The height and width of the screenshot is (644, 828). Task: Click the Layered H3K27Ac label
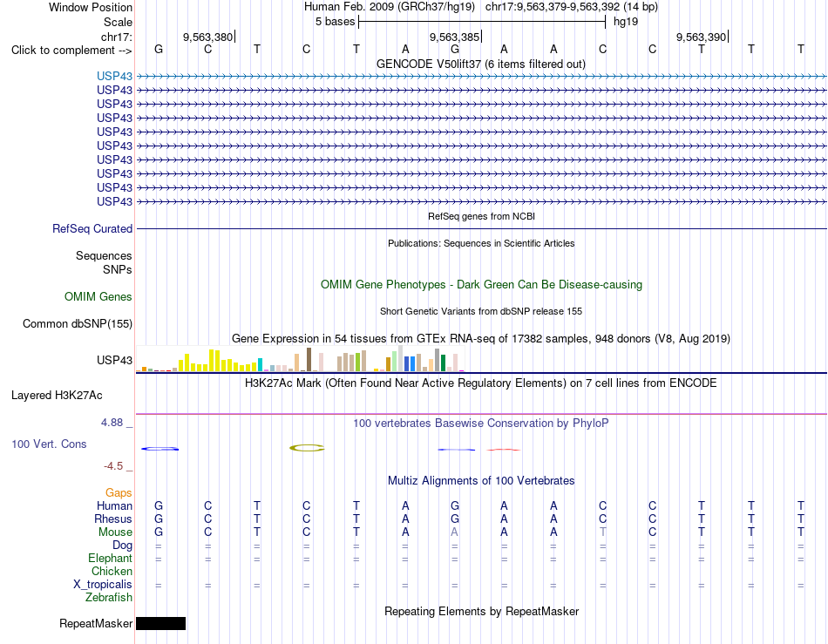pyautogui.click(x=57, y=396)
